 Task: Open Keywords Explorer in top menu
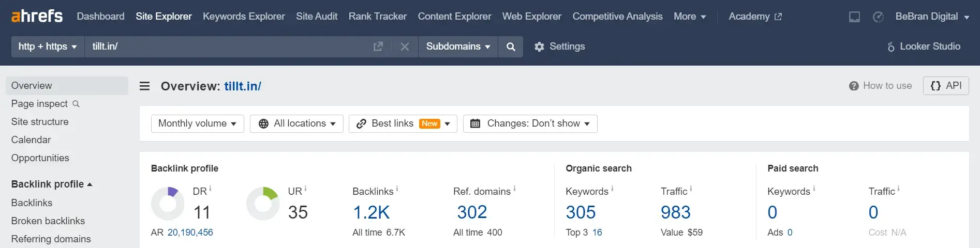[x=244, y=17]
